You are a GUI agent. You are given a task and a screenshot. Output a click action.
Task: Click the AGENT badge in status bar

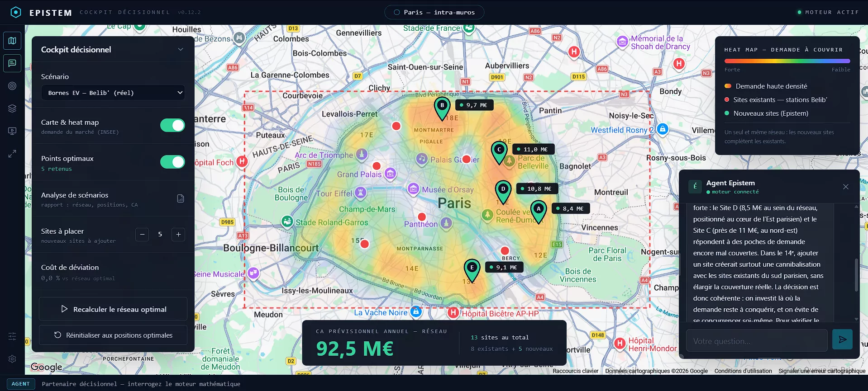click(x=21, y=384)
